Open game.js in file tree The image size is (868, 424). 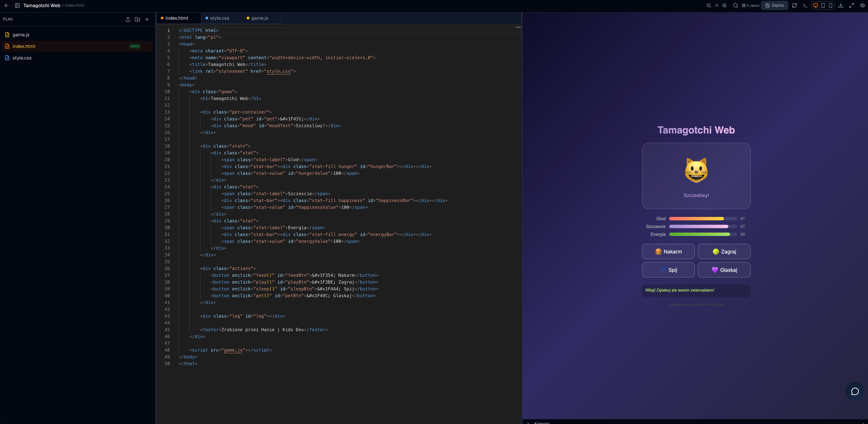click(x=21, y=35)
